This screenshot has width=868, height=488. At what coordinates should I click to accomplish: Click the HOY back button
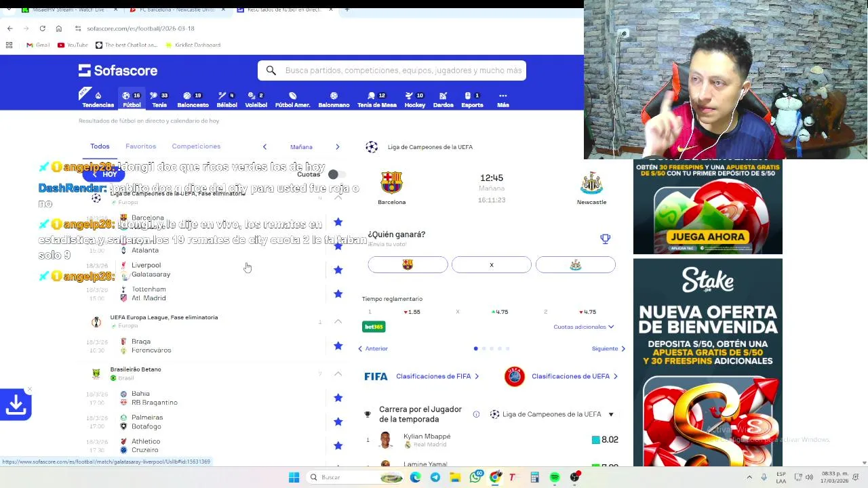104,174
